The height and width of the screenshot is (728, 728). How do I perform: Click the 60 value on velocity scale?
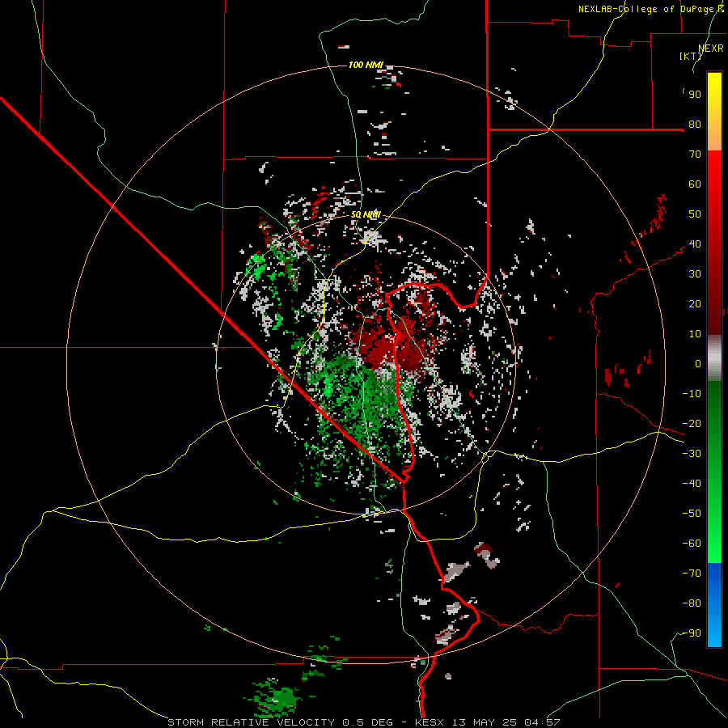click(x=695, y=184)
